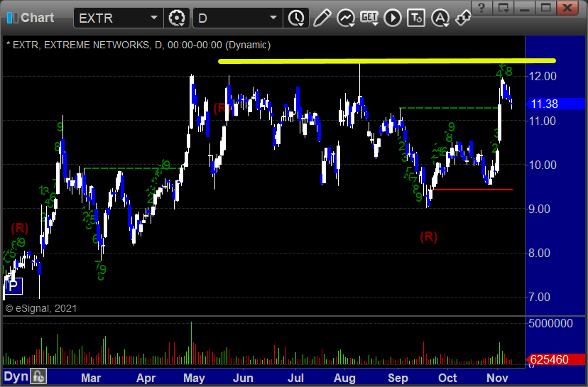Click the Aug label on time axis

tap(344, 378)
